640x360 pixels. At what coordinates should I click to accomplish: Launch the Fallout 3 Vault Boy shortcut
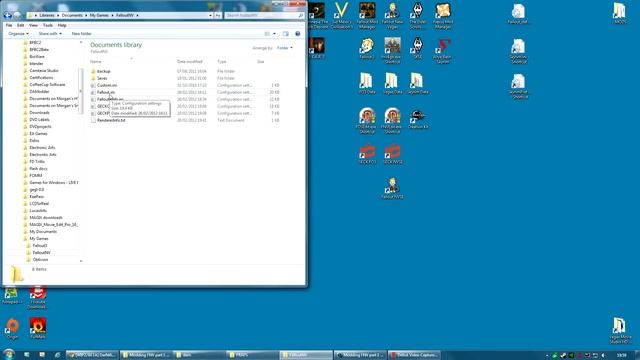coord(367,48)
